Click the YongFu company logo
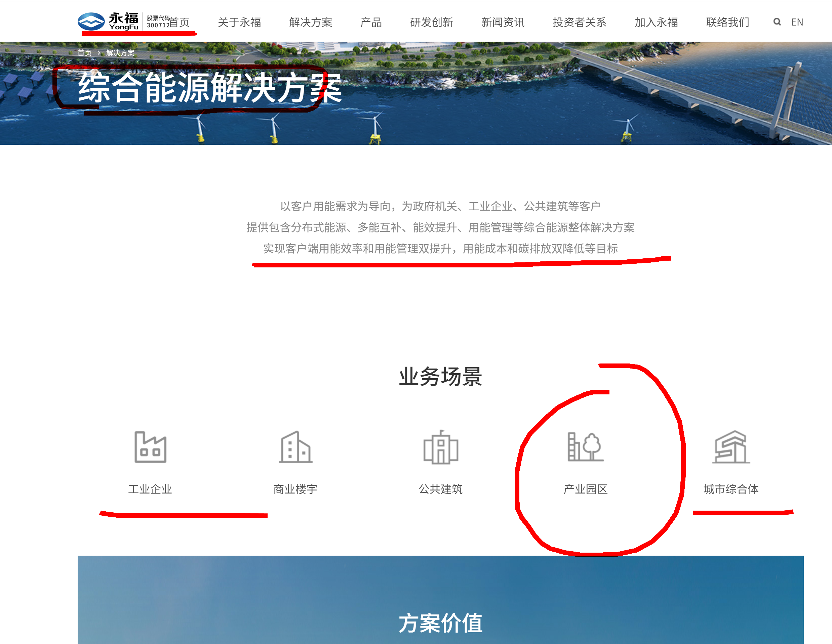This screenshot has width=832, height=644. click(x=108, y=21)
